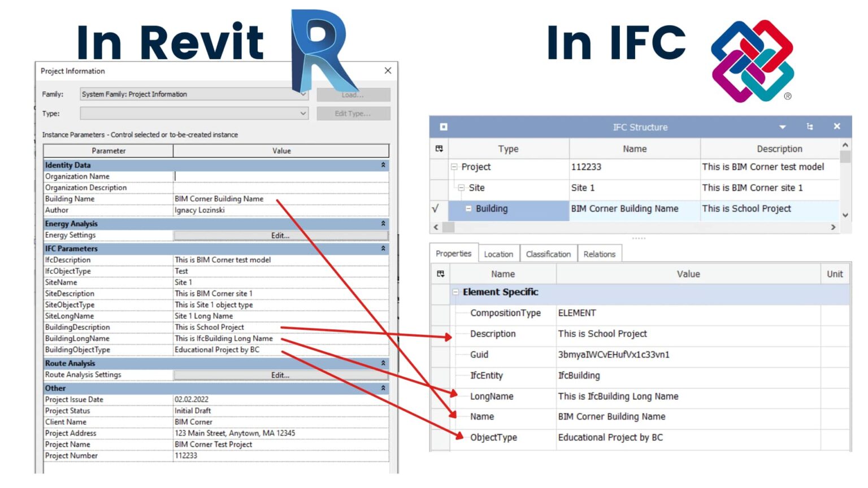Click the Guid value '3bmyaIWCvEHufVx1c33vn1'
Image resolution: width=868 pixels, height=488 pixels.
(x=614, y=355)
